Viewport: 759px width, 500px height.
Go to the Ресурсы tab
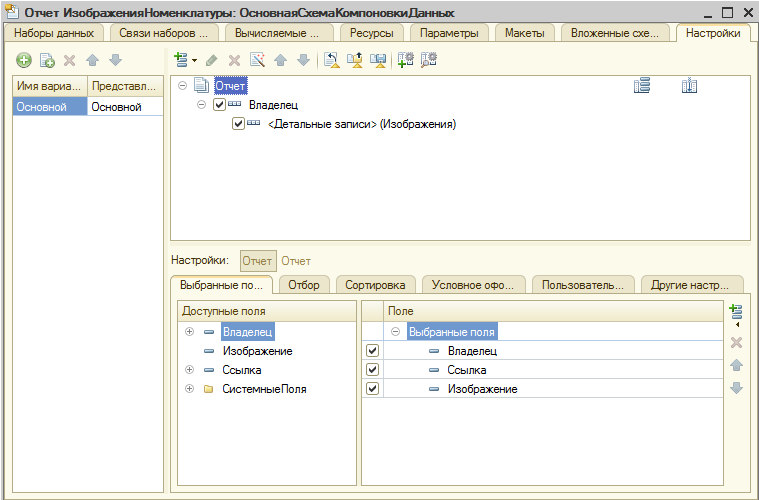[x=371, y=33]
